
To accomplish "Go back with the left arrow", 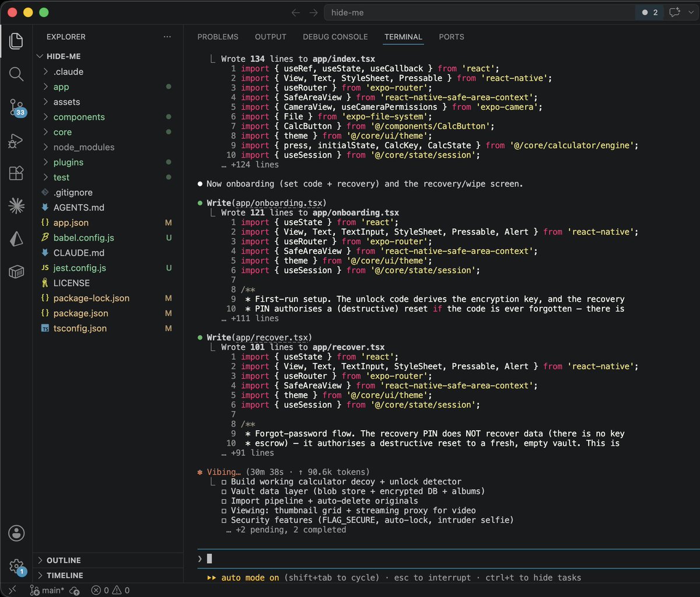I will (x=296, y=12).
